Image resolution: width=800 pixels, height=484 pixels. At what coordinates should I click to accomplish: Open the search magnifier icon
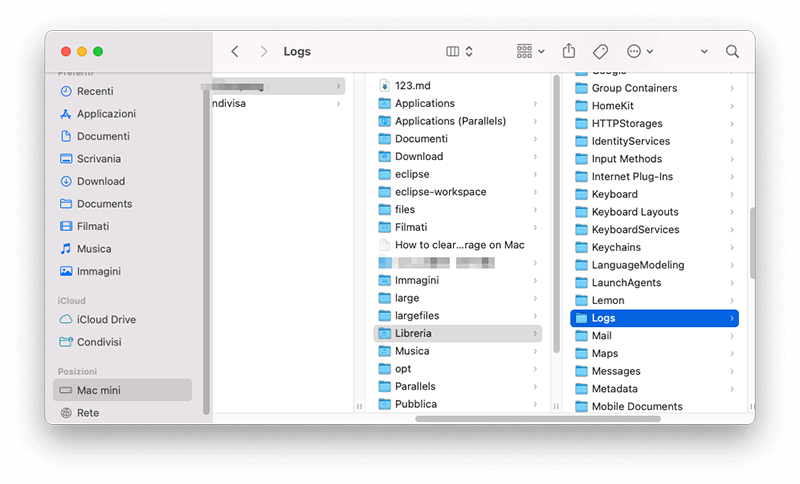pyautogui.click(x=732, y=52)
